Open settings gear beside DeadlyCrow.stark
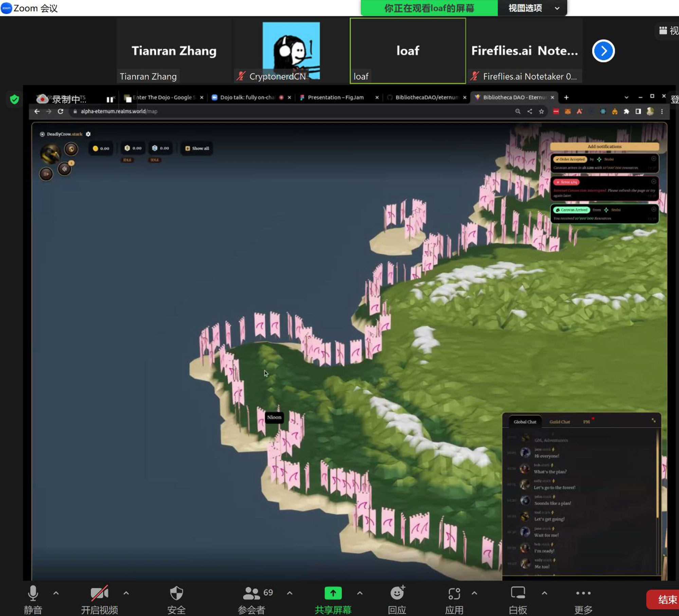Image resolution: width=679 pixels, height=616 pixels. pyautogui.click(x=88, y=134)
